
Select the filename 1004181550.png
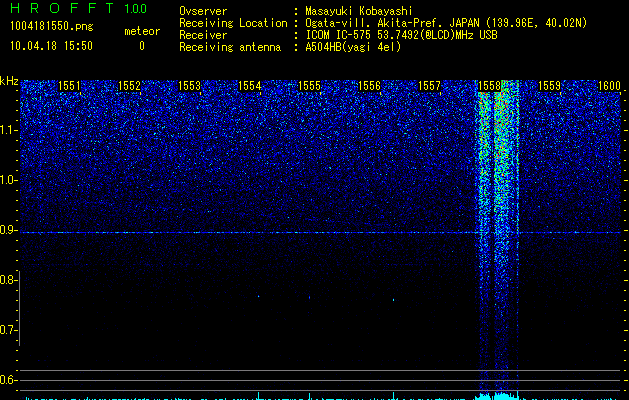pos(52,27)
